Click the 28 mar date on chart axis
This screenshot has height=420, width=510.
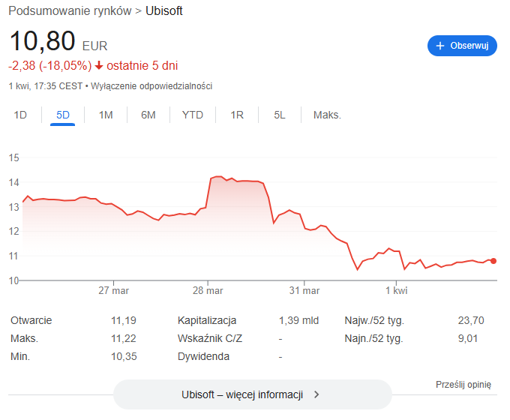point(208,290)
